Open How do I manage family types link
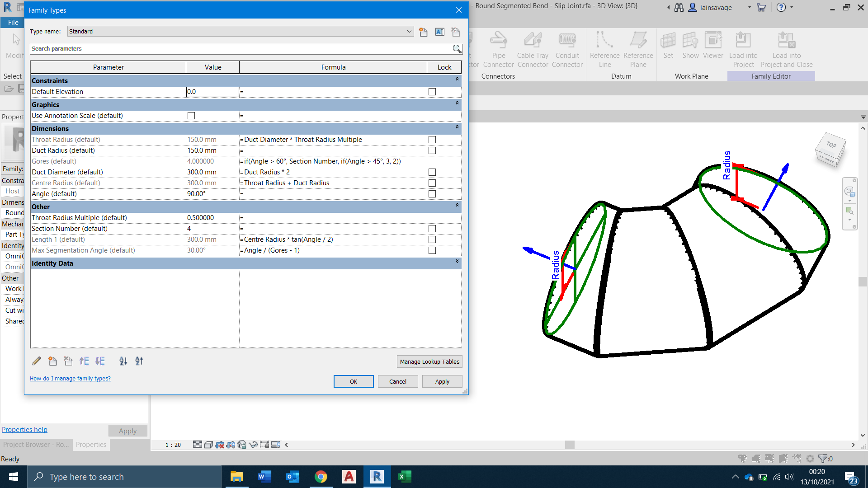 (x=70, y=379)
